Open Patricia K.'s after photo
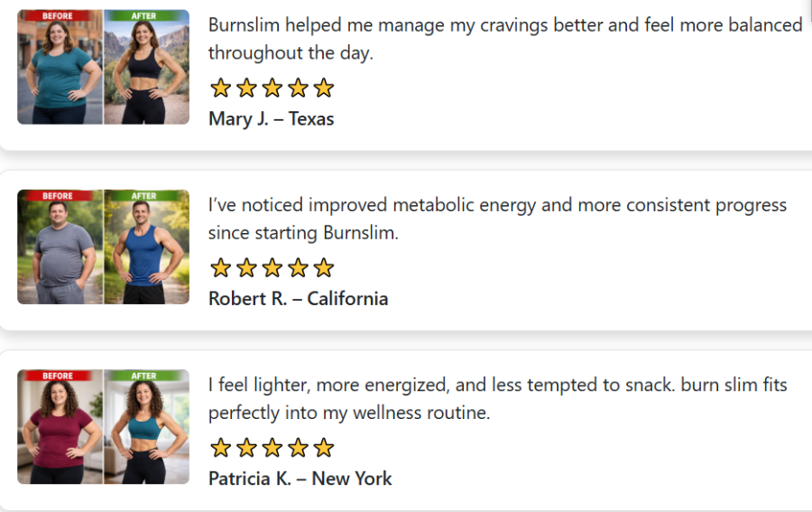This screenshot has width=812, height=512. tap(146, 432)
